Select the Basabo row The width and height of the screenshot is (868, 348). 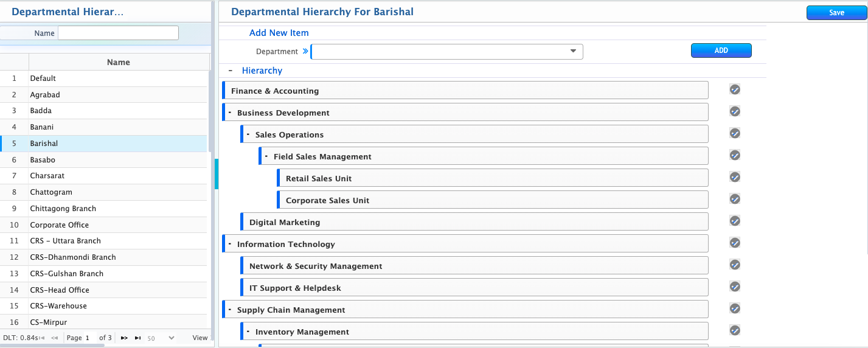click(103, 160)
